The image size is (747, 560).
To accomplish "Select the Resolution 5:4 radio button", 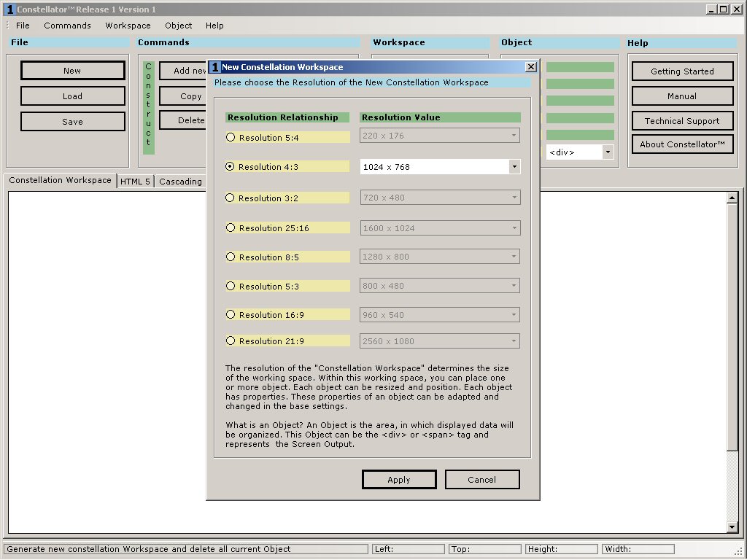I will [231, 137].
